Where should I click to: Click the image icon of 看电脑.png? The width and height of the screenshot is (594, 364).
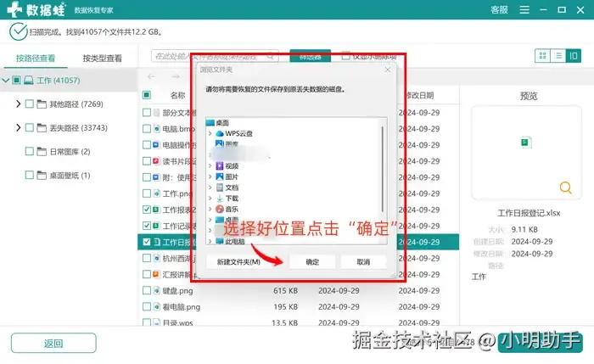pyautogui.click(x=156, y=306)
